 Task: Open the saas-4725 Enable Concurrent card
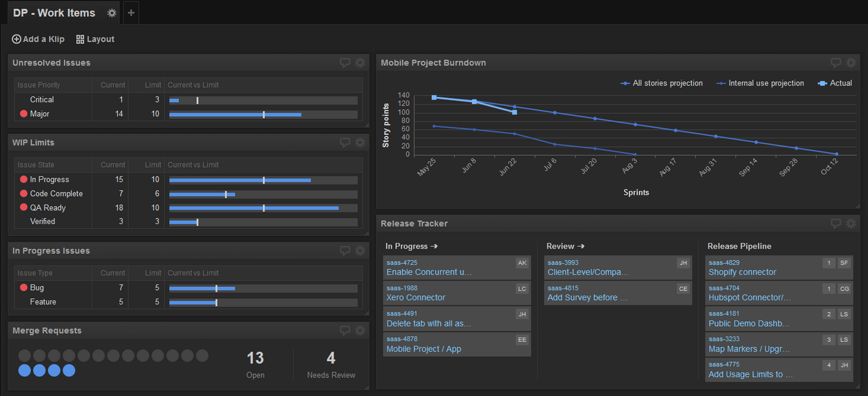[456, 268]
